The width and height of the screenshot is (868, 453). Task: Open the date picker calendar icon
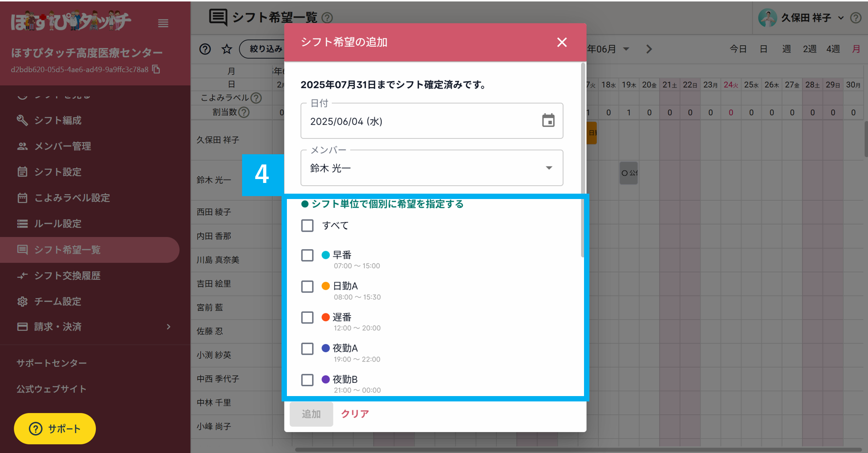[548, 121]
